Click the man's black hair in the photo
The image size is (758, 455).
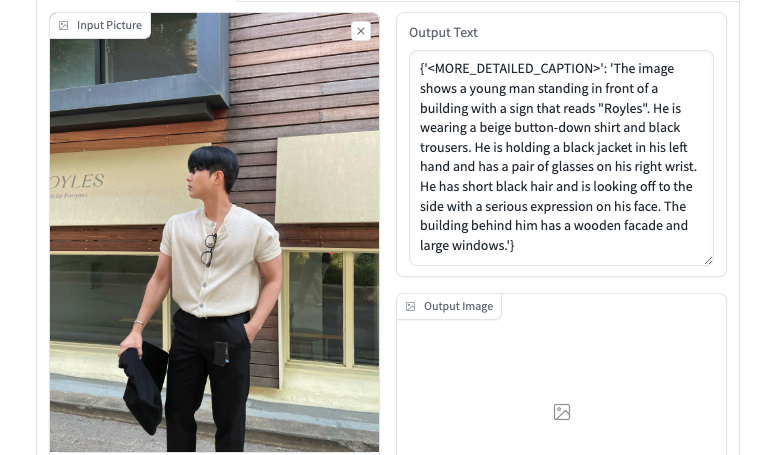click(x=216, y=164)
